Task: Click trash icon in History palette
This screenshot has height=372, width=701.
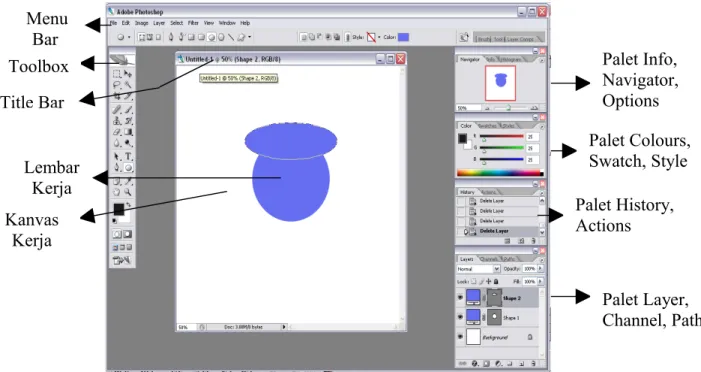Action: (x=533, y=241)
